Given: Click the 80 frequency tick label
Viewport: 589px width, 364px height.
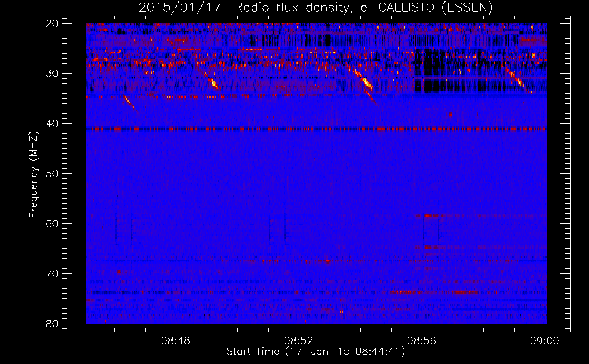Looking at the screenshot, I should [52, 324].
